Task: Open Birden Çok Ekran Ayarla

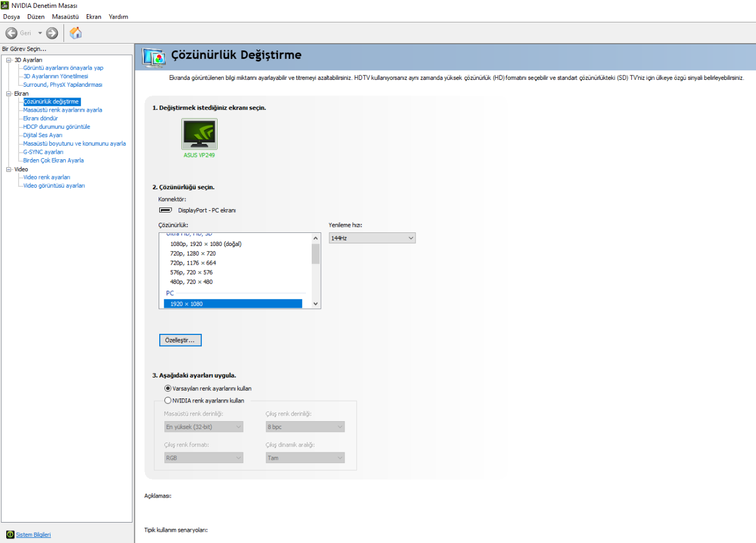Action: [x=53, y=160]
